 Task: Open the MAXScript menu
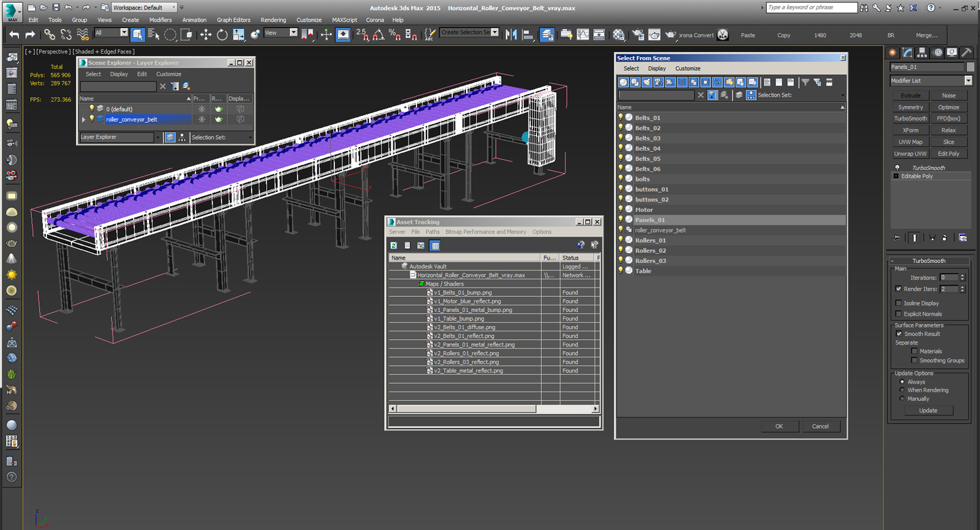pos(344,20)
